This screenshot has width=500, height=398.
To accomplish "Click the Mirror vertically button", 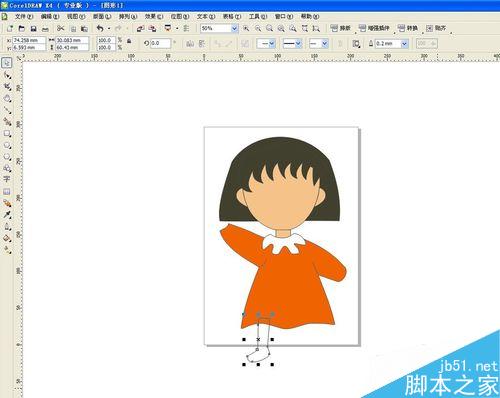I will (202, 43).
